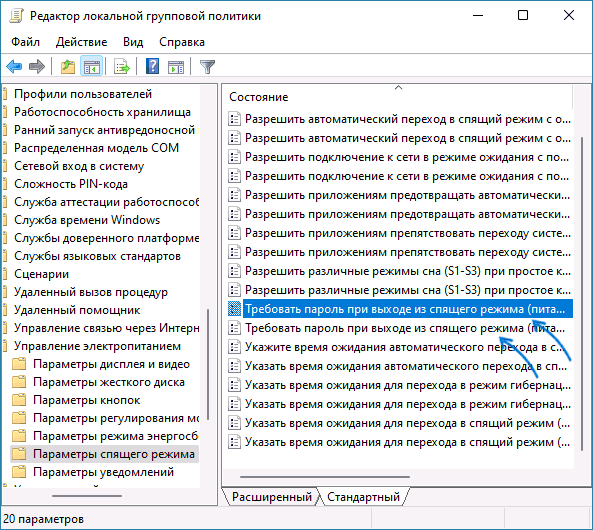
Task: Select Параметры регулирования мощности folder
Action: 116,418
